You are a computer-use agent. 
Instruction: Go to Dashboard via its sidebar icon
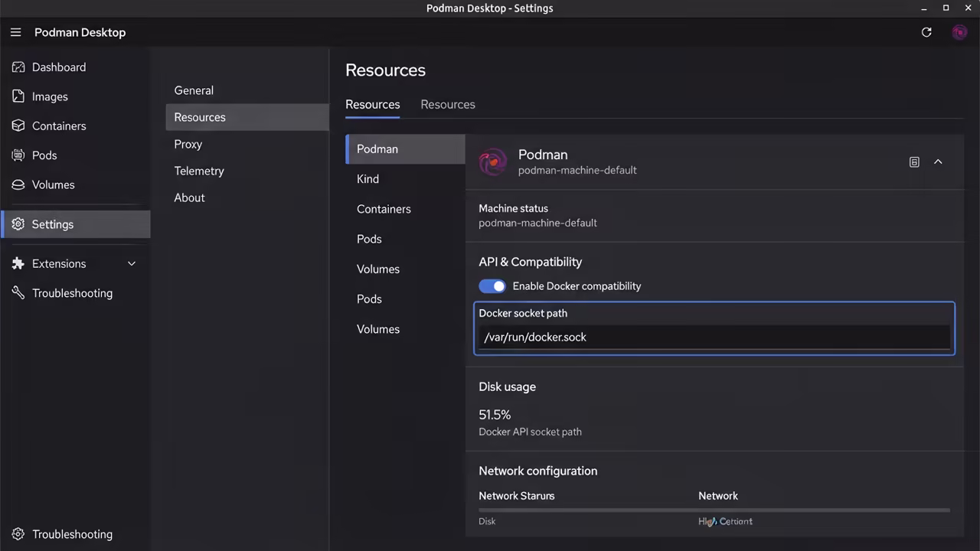[18, 67]
